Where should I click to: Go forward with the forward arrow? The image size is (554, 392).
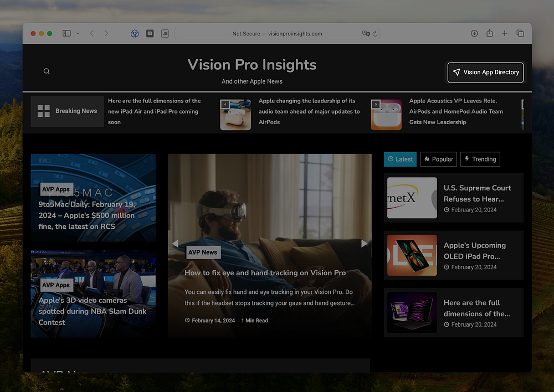click(106, 34)
